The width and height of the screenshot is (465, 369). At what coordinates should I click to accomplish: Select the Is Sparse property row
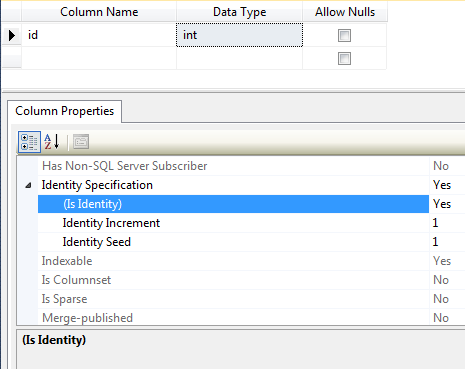[x=233, y=299]
